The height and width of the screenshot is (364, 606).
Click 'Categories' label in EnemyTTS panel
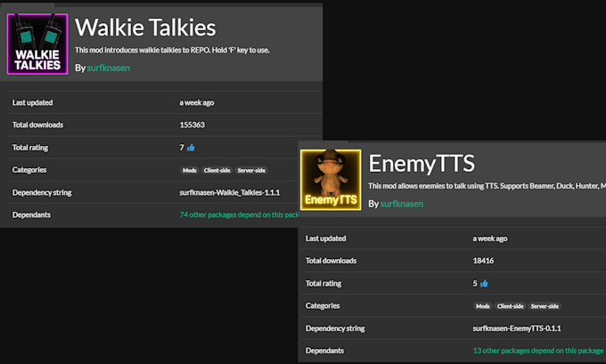[323, 306]
